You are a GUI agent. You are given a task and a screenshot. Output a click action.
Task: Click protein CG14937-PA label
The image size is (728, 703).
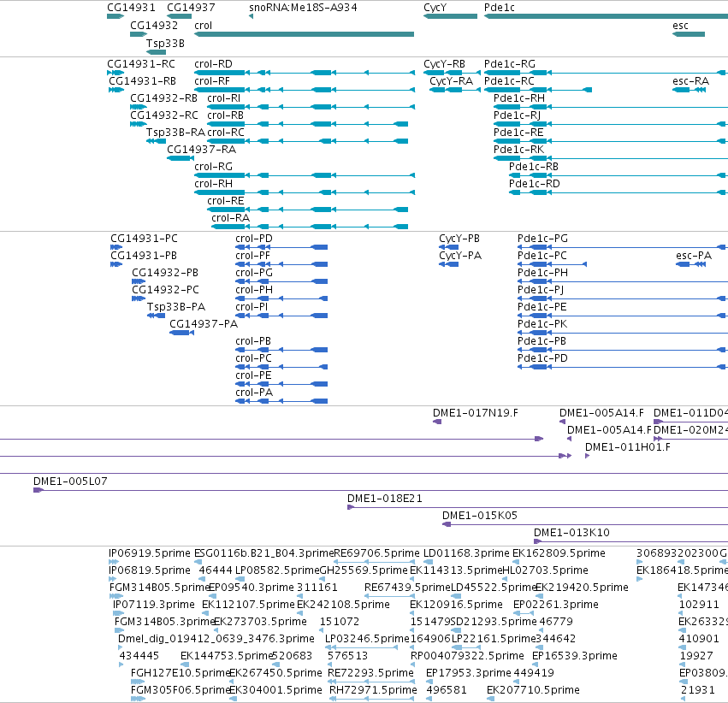click(204, 324)
